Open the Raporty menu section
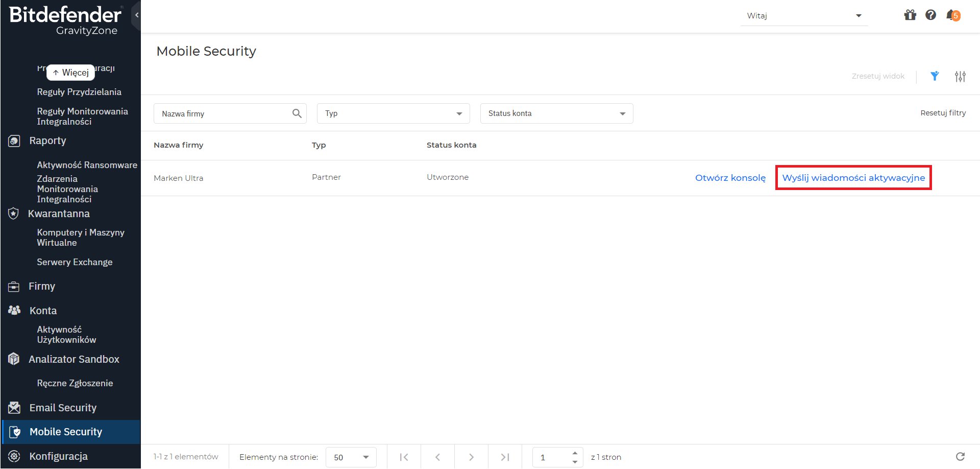The image size is (980, 469). [x=47, y=140]
